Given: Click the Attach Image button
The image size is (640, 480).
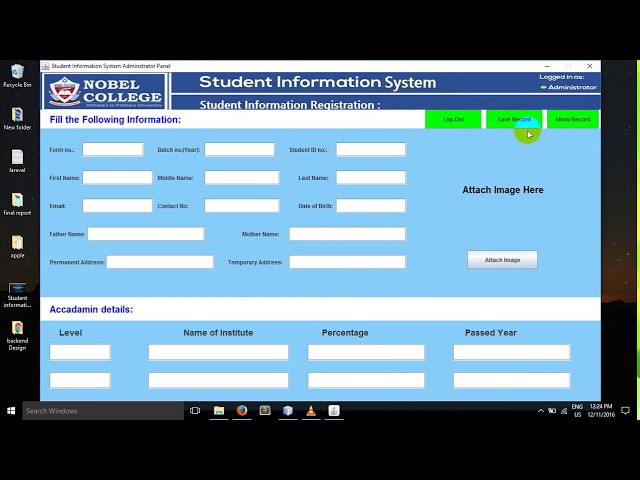Looking at the screenshot, I should (502, 260).
